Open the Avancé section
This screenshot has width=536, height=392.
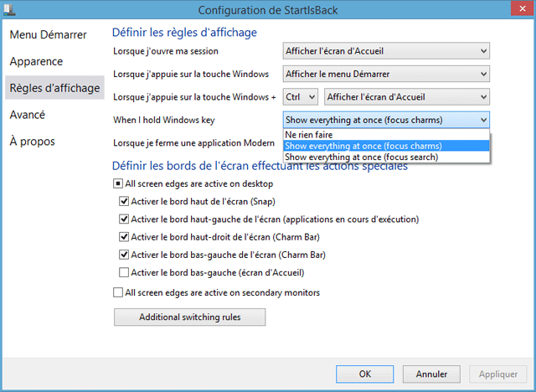point(28,115)
